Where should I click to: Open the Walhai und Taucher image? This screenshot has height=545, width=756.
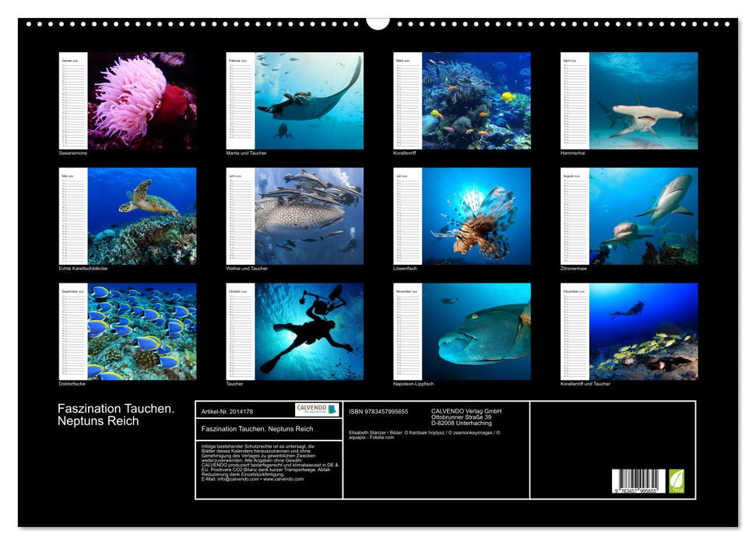[309, 216]
